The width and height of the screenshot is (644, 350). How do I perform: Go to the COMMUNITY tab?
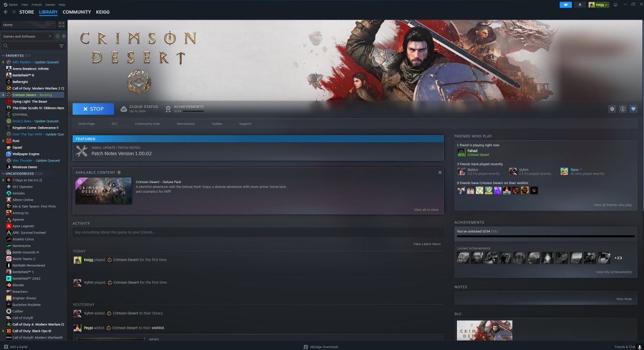(77, 12)
